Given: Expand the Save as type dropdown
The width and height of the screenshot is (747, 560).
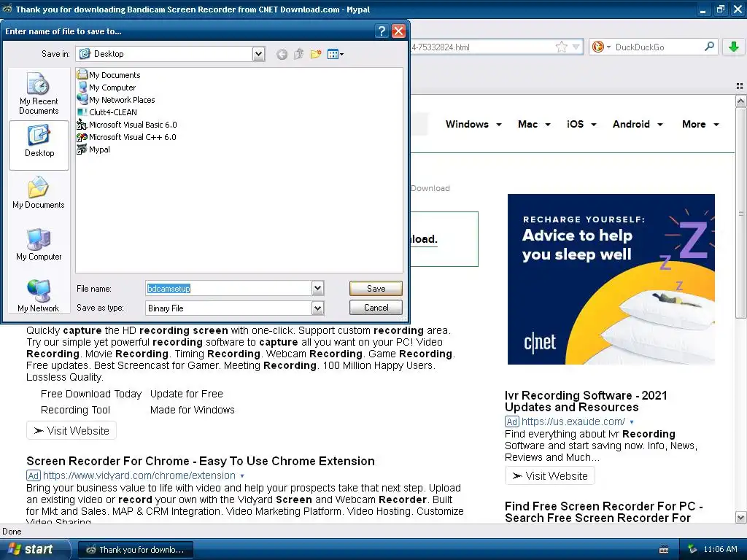Looking at the screenshot, I should 318,308.
